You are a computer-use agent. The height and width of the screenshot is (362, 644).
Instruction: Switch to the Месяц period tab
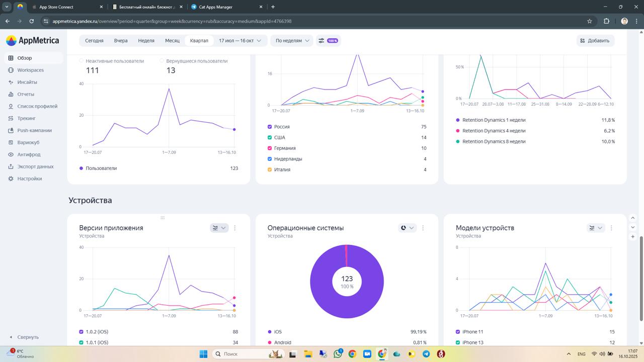(172, 41)
